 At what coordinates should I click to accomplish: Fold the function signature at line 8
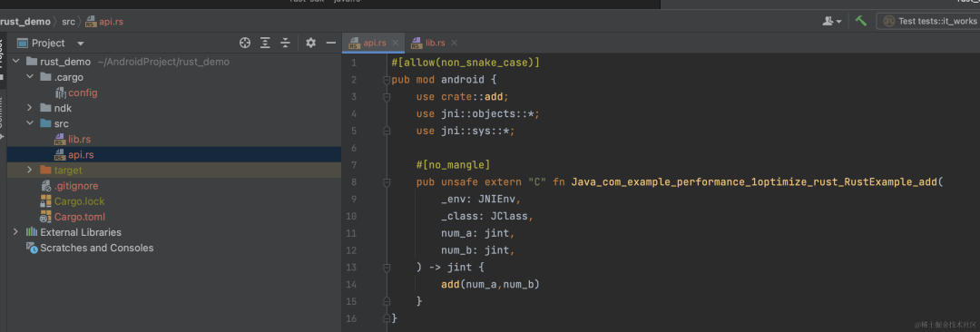click(x=387, y=182)
